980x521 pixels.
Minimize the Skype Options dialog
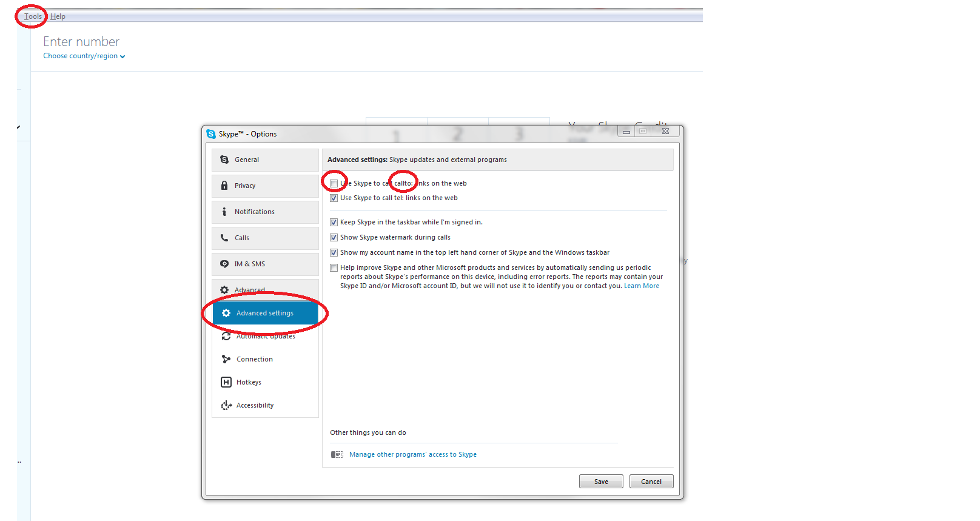(626, 131)
